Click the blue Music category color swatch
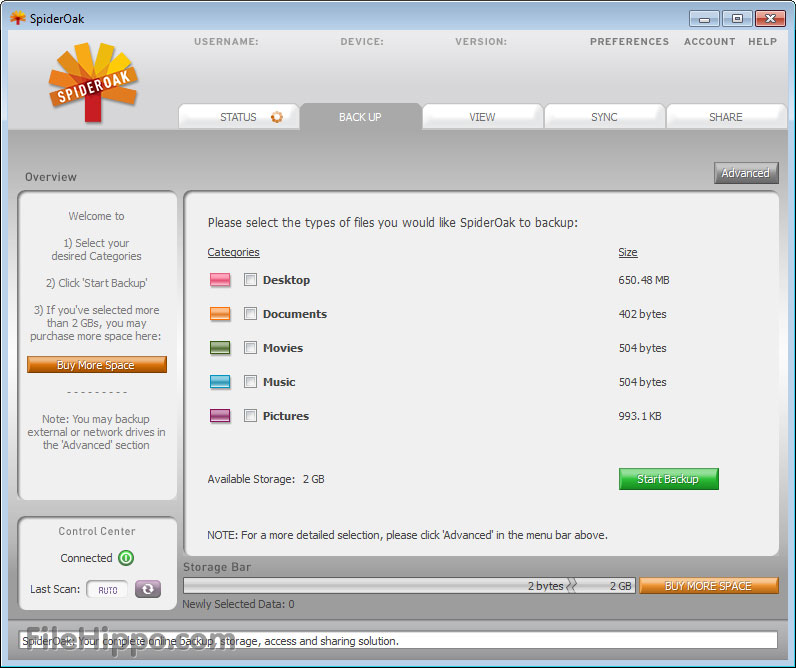This screenshot has width=796, height=668. (220, 382)
